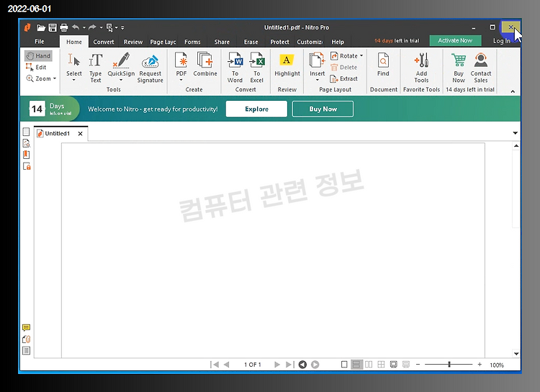This screenshot has height=392, width=540.
Task: Combine files into one PDF
Action: point(205,64)
